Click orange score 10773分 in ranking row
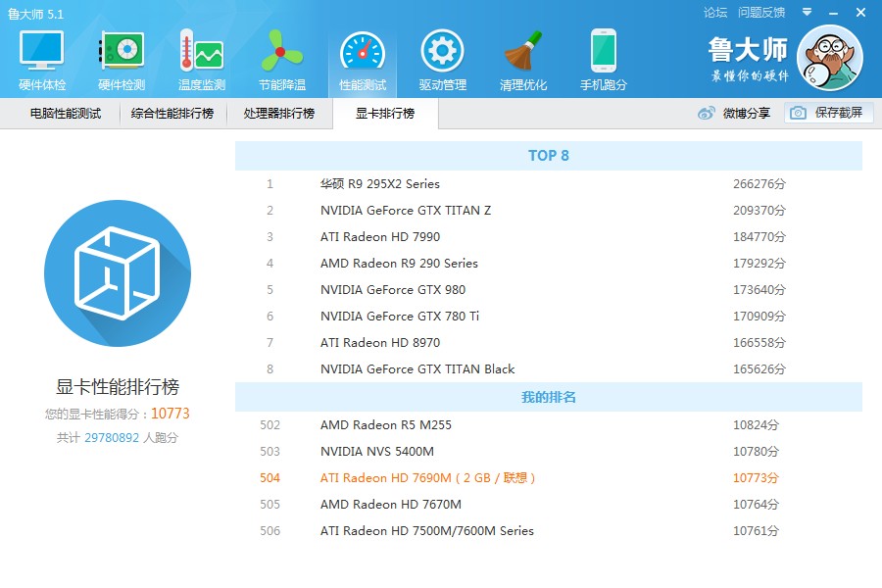The image size is (882, 588). [756, 477]
